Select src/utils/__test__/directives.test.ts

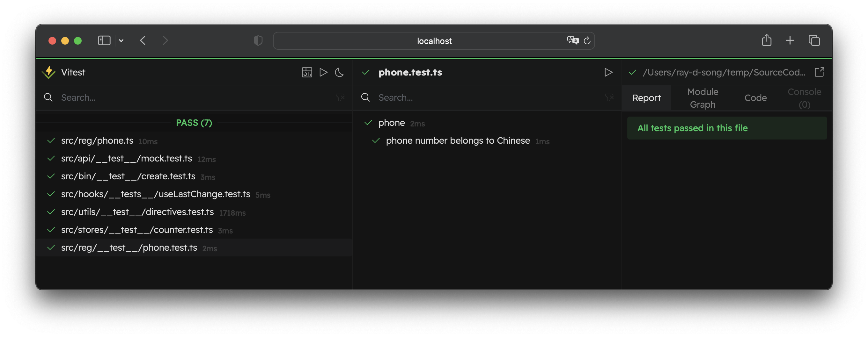[194, 212]
